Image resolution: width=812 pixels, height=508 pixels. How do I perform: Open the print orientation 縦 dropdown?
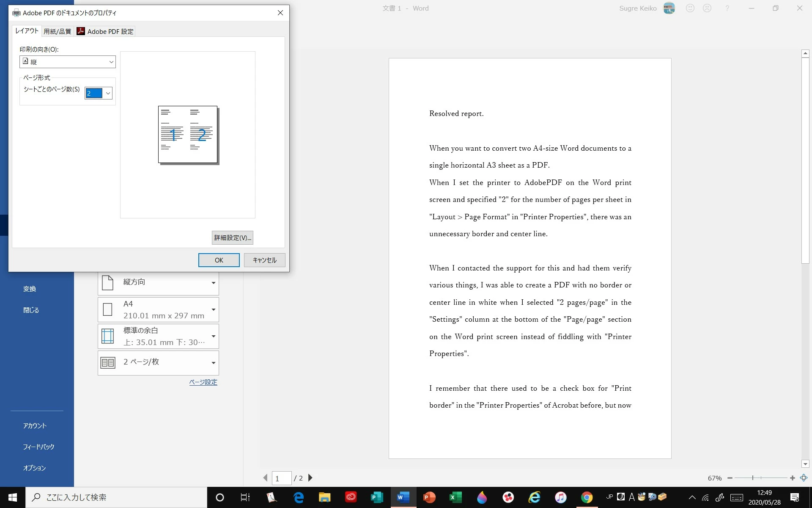pos(68,62)
